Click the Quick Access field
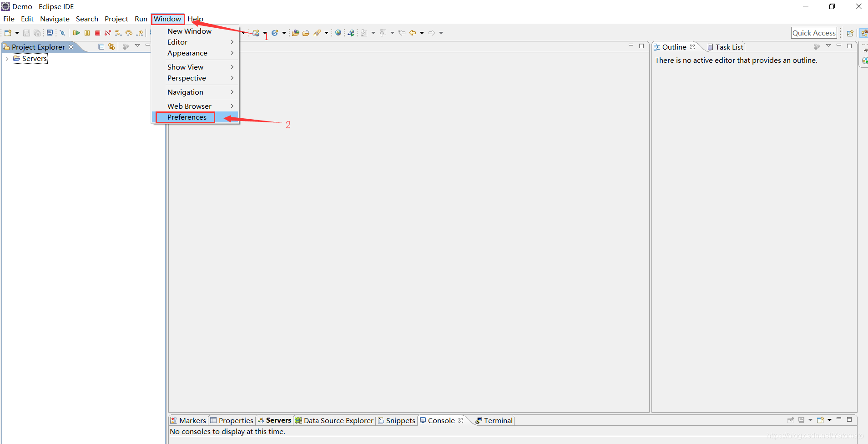The height and width of the screenshot is (444, 868). click(x=814, y=33)
